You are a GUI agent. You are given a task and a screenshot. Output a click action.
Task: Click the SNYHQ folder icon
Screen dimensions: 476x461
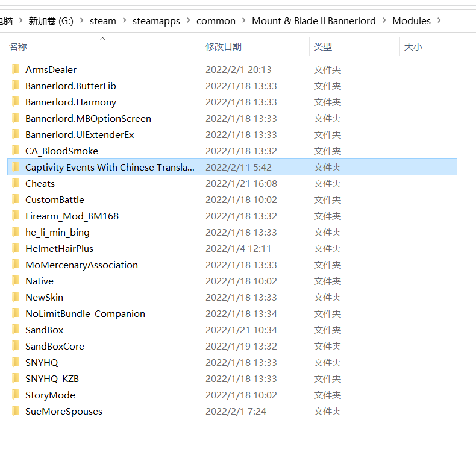(16, 362)
